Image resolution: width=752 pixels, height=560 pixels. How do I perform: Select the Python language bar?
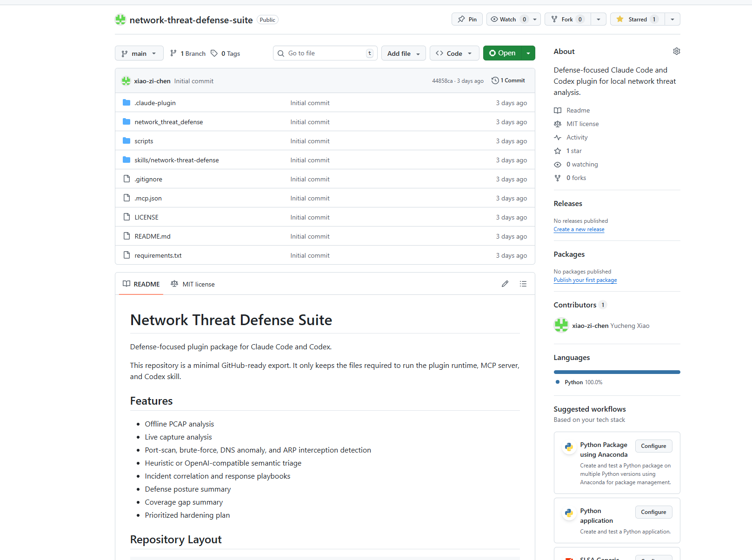617,372
